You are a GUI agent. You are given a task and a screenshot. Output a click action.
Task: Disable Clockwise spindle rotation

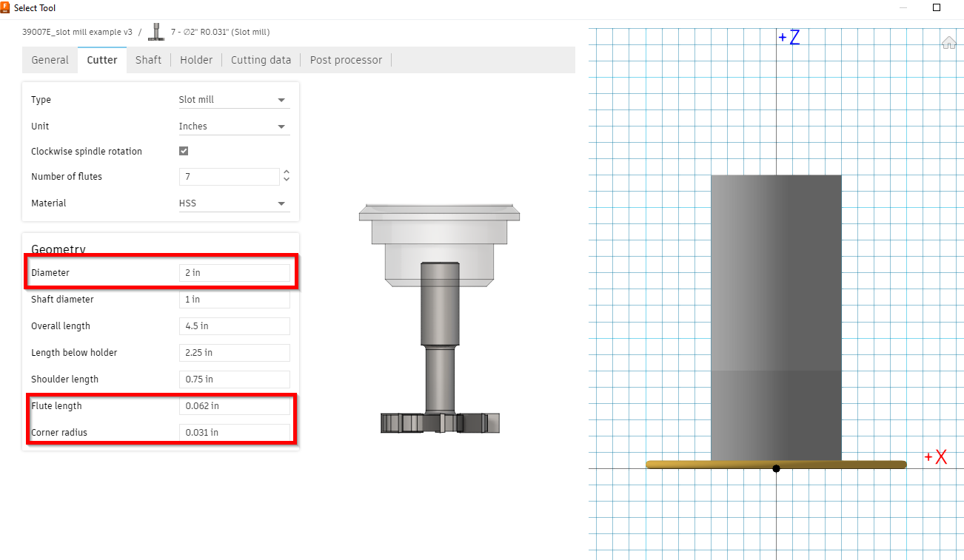(183, 151)
